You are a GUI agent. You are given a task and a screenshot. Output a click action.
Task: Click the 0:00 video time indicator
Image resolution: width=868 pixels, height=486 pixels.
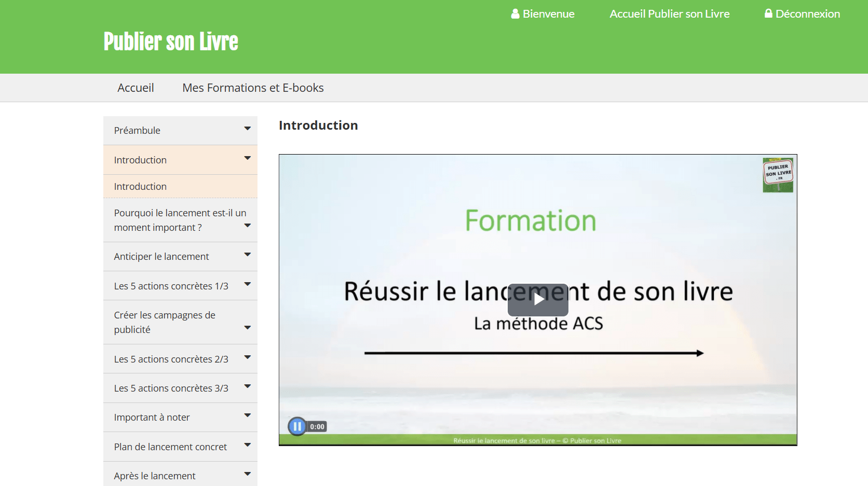(317, 427)
